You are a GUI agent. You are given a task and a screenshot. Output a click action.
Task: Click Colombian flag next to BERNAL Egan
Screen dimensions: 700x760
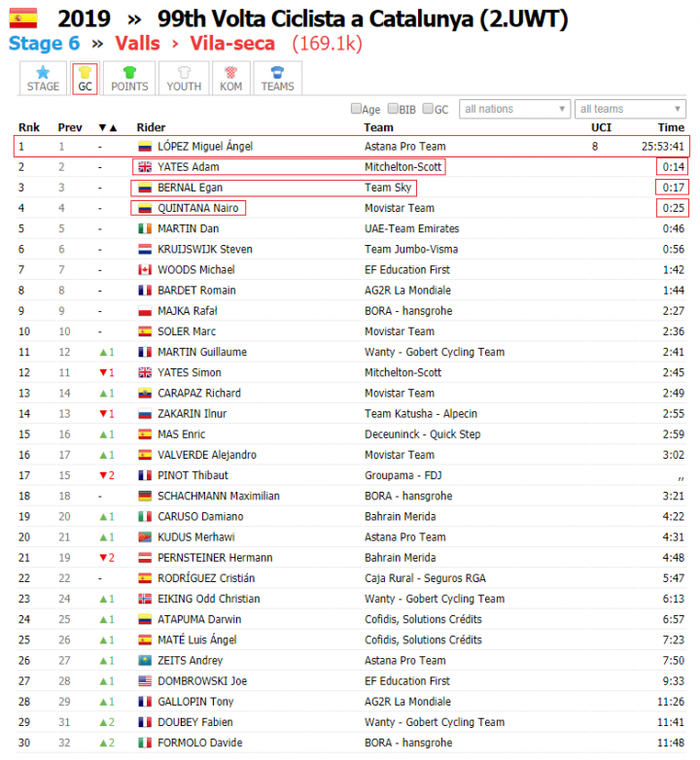[x=145, y=188]
